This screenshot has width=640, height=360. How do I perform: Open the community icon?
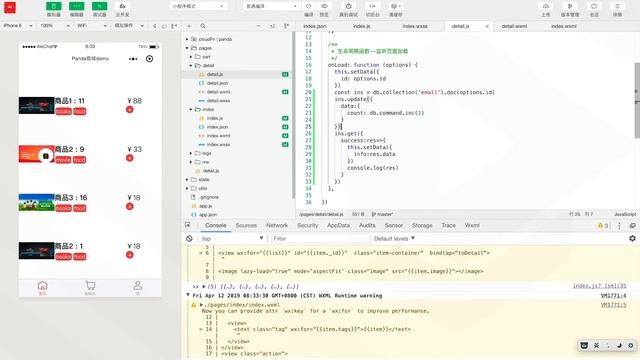[594, 6]
